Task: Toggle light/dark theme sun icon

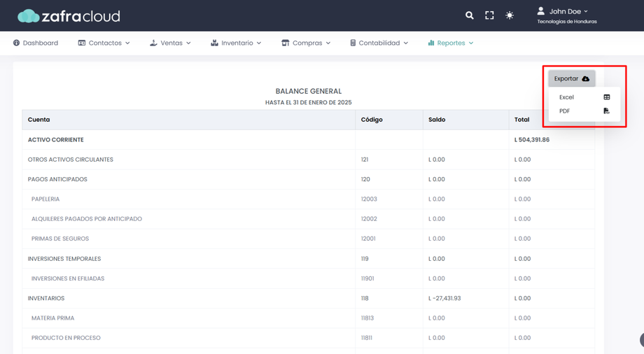Action: 510,15
